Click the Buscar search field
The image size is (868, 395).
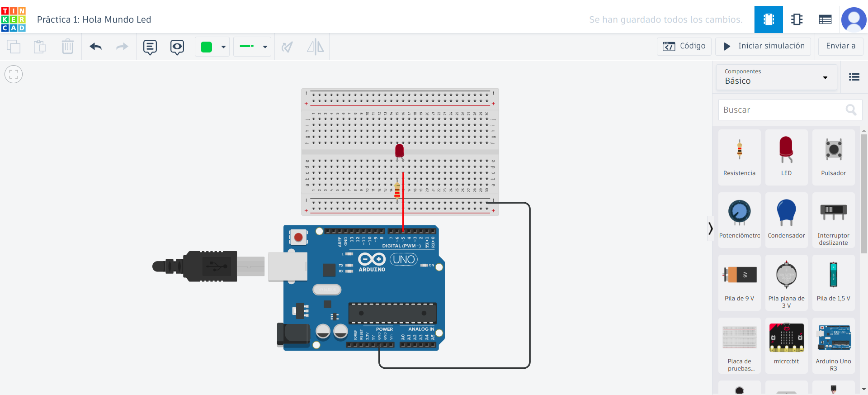(x=782, y=110)
